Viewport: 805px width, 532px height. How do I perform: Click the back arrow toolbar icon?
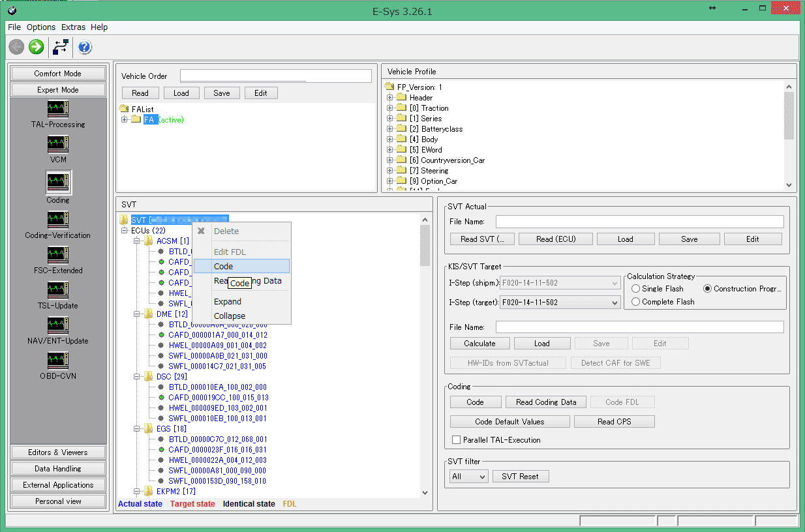tap(16, 47)
